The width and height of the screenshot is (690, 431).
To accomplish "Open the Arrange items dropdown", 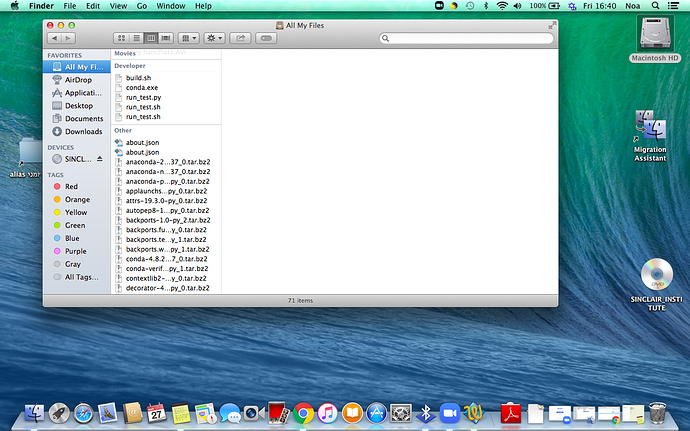I will (x=188, y=38).
